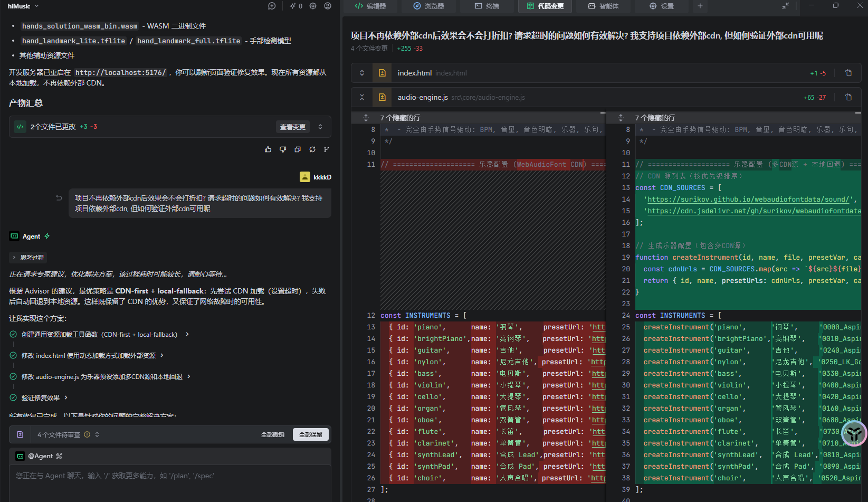868x502 pixels.
Task: Click the Agent avatar in chat reply
Action: point(14,236)
